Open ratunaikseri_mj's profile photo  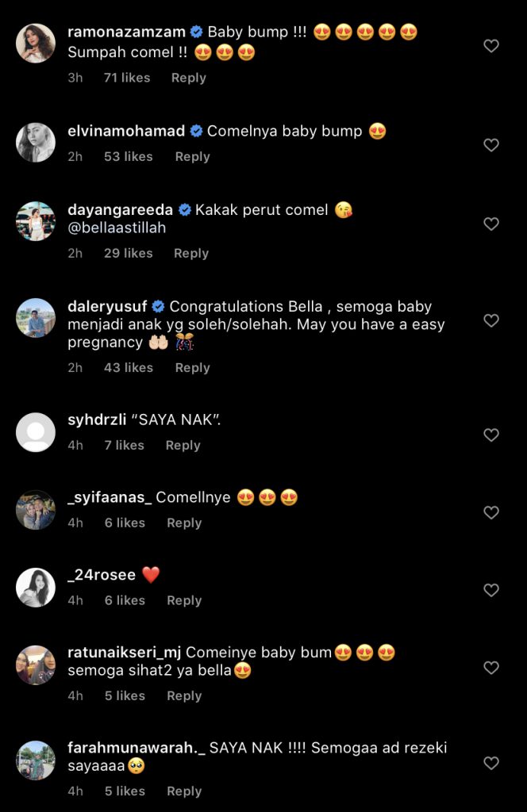[x=36, y=666]
